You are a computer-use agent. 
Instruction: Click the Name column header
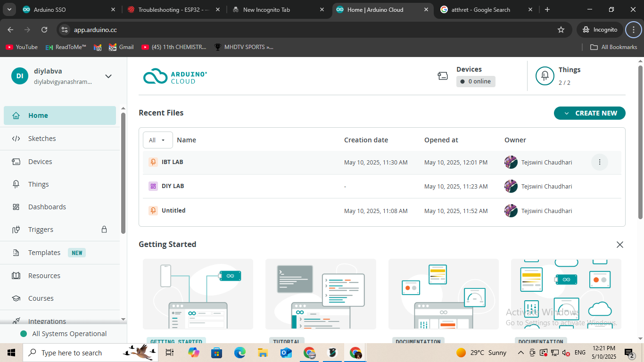186,140
